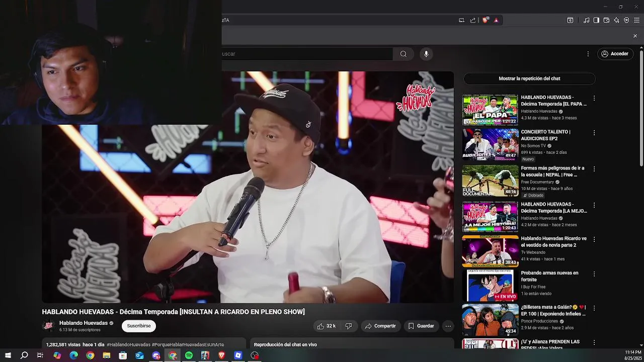The width and height of the screenshot is (644, 362).
Task: Click the YouTube search magnifier button
Action: [404, 54]
